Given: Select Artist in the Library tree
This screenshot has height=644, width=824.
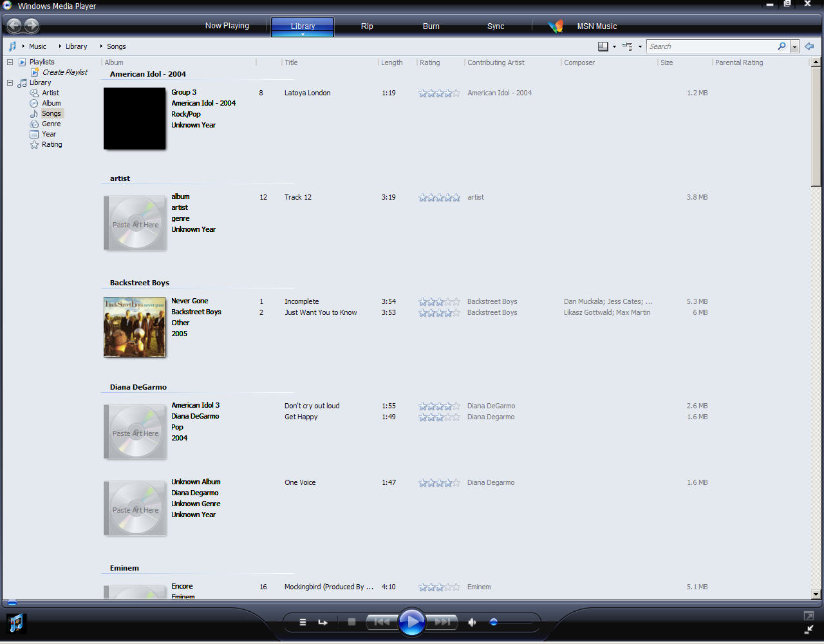Looking at the screenshot, I should (50, 93).
